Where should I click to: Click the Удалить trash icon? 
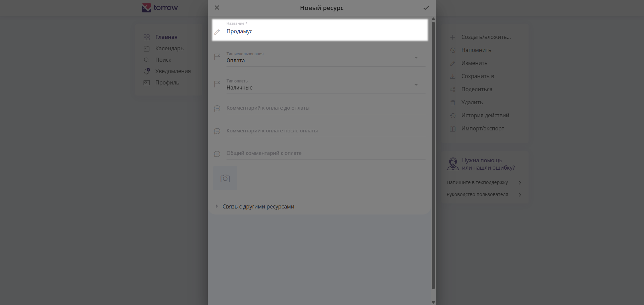pyautogui.click(x=453, y=103)
